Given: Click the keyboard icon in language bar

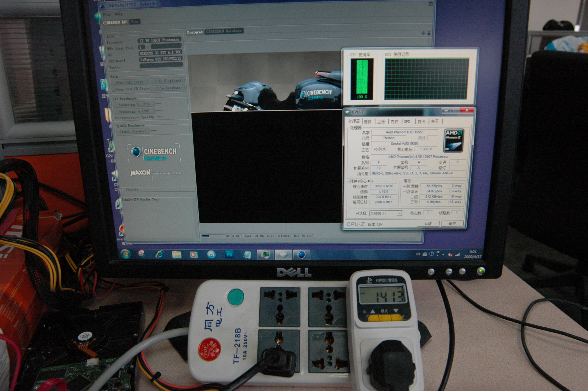Looking at the screenshot, I should coord(425,254).
